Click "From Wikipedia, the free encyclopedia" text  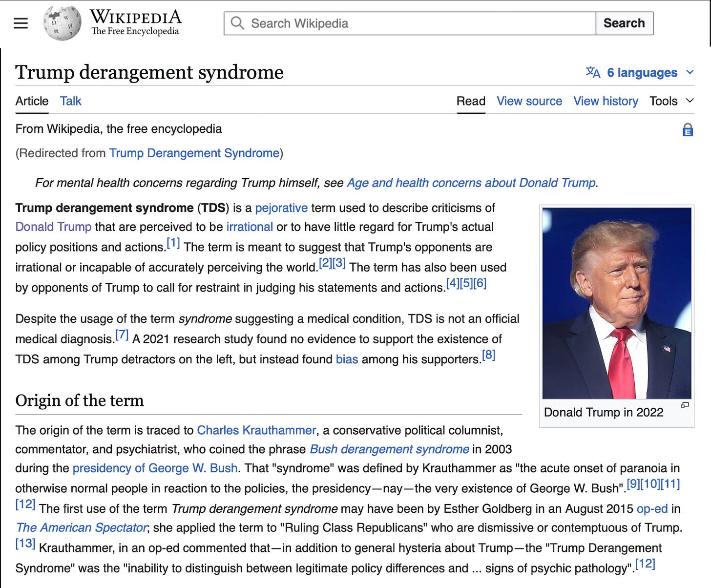tap(119, 129)
